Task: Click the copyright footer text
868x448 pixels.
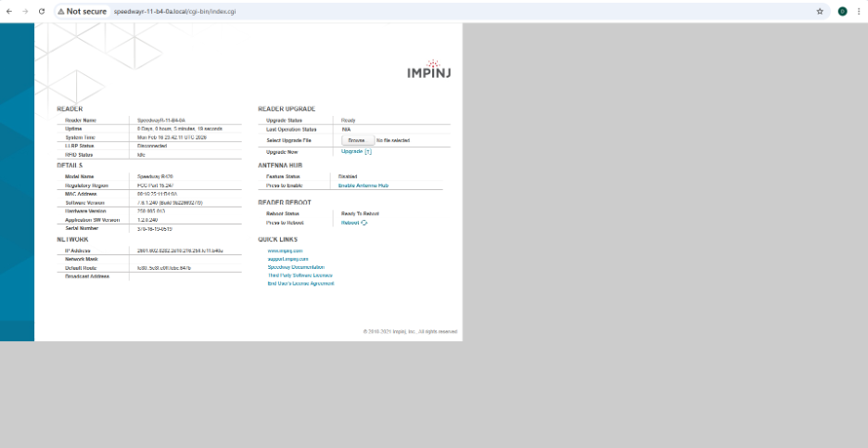Action: click(410, 332)
